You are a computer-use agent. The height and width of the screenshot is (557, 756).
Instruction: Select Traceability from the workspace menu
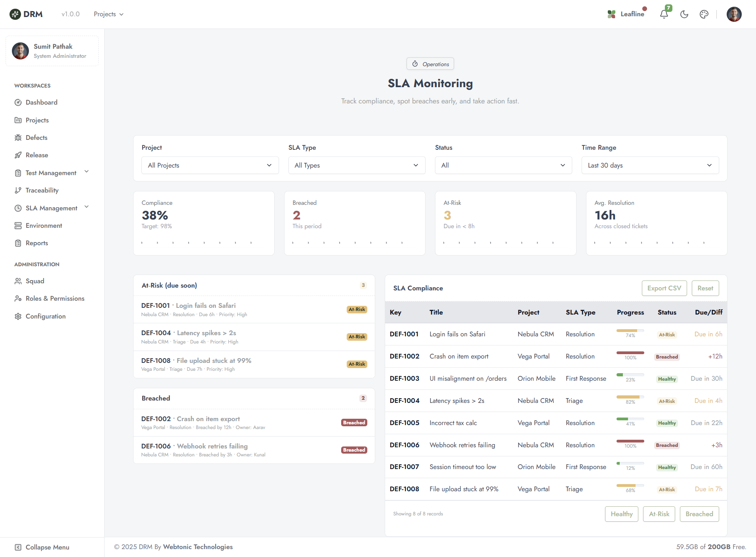point(41,190)
